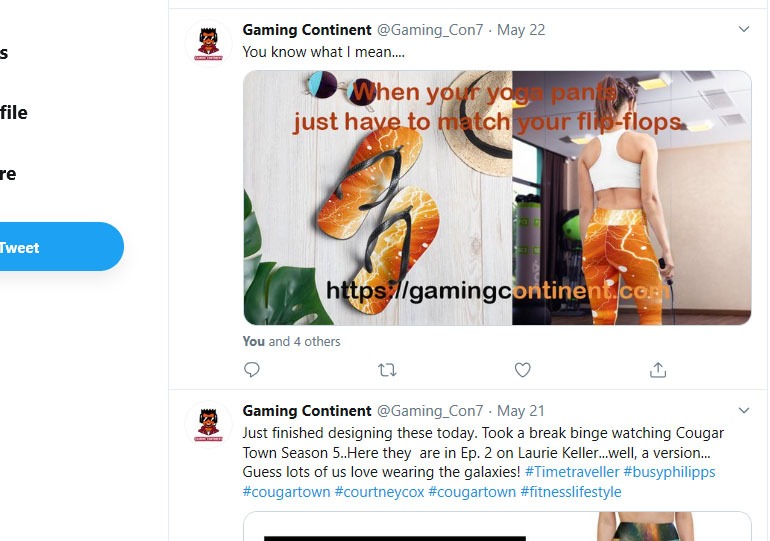The height and width of the screenshot is (541, 770).
Task: Follow the #courtneycox hashtag link
Action: click(x=379, y=492)
